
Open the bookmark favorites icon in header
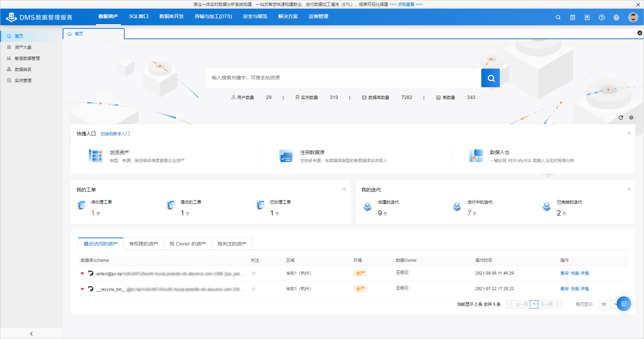(587, 17)
